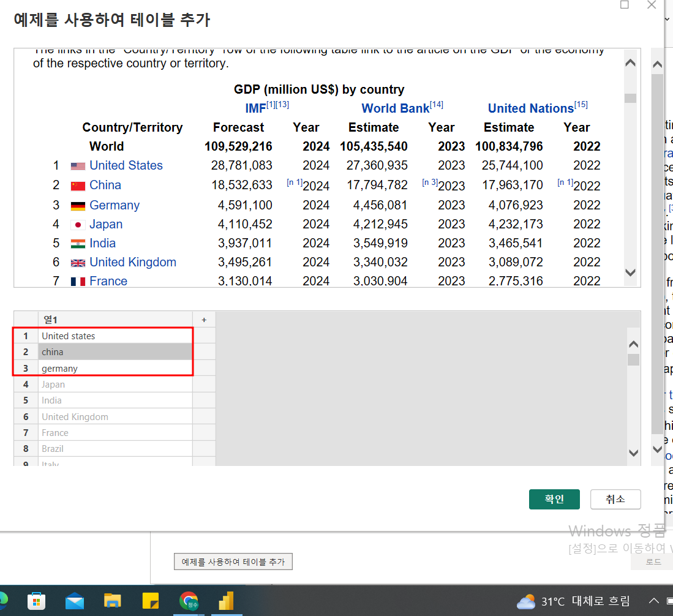The width and height of the screenshot is (673, 616).
Task: Click the outer dialog scroll up arrow
Action: click(657, 65)
